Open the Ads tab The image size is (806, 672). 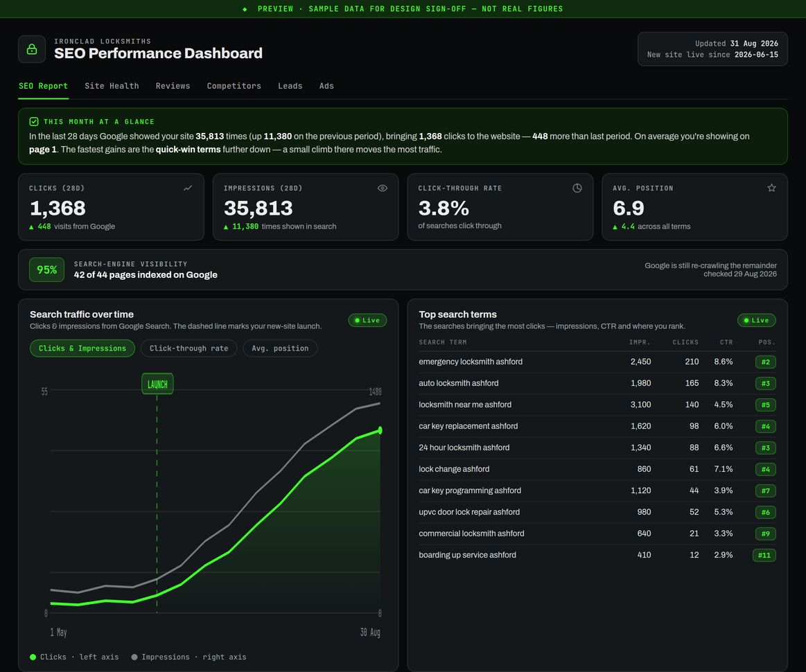tap(326, 86)
